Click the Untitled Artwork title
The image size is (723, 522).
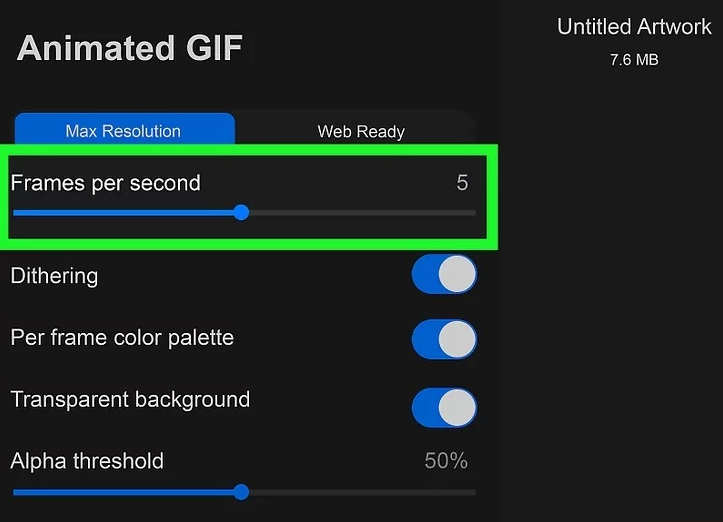(634, 27)
